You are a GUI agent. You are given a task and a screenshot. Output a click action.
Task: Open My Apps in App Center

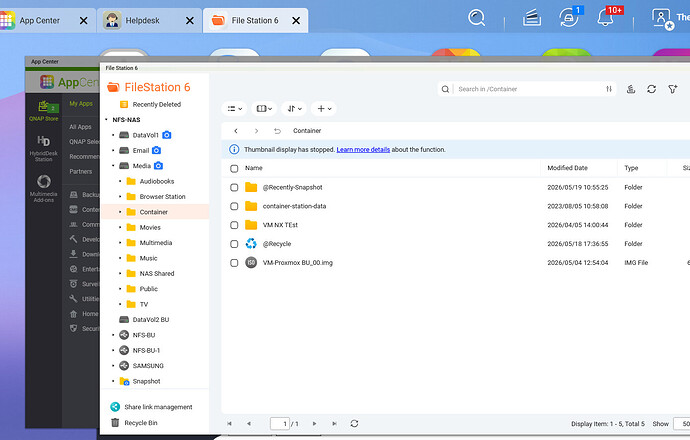point(81,104)
